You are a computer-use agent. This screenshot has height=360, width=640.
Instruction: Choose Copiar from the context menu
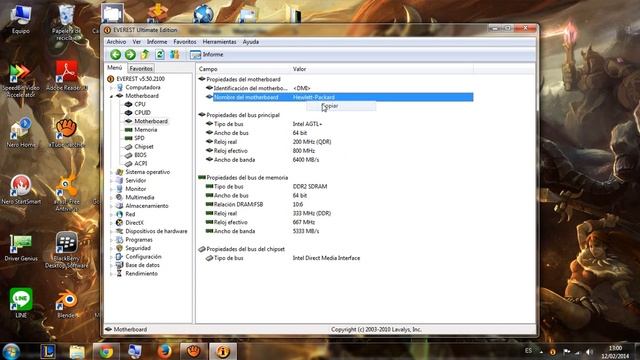(341, 106)
